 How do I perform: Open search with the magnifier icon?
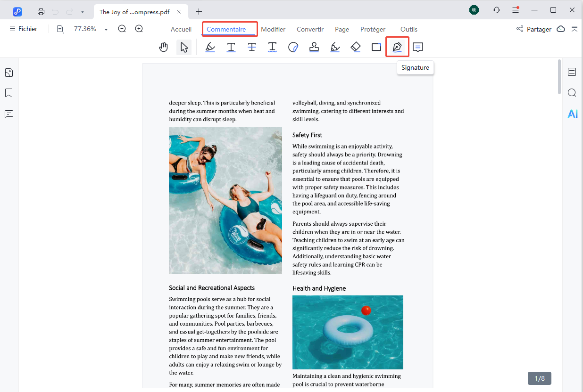[x=572, y=93]
